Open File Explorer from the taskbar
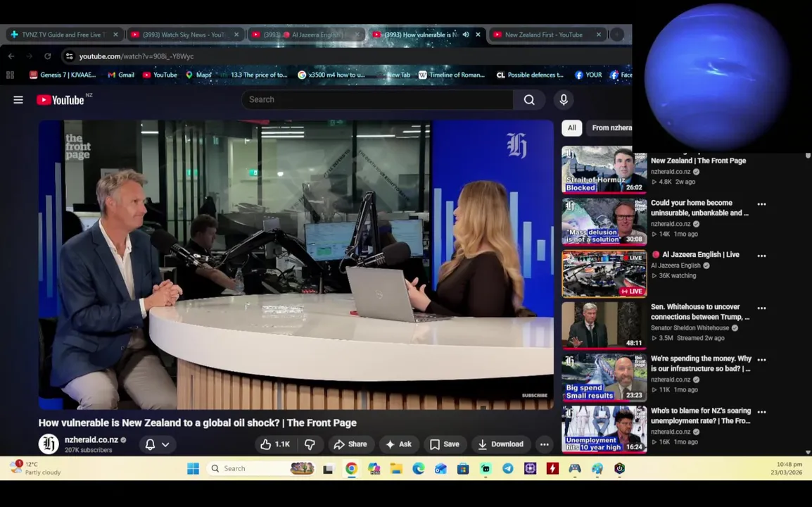 point(396,469)
